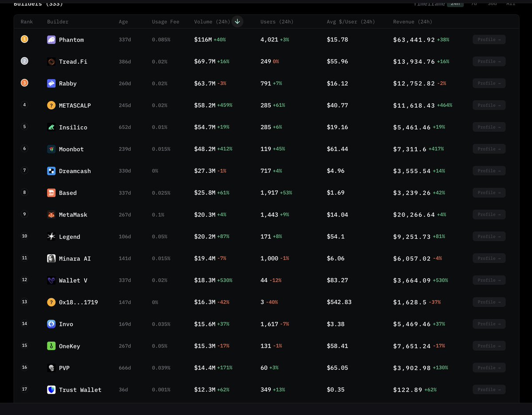The image size is (532, 415).
Task: Open the Profile button for MetaMask
Action: (x=489, y=214)
